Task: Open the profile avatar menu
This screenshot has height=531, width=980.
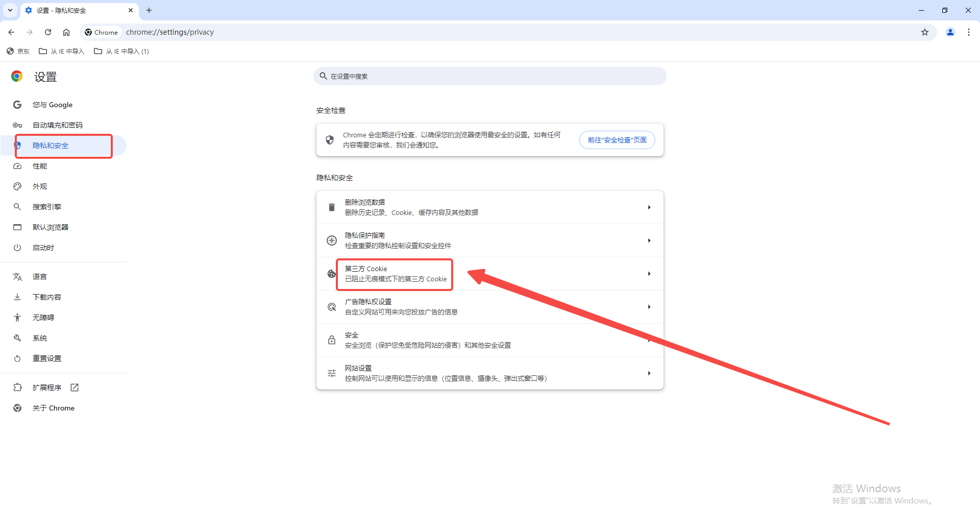Action: click(x=950, y=32)
